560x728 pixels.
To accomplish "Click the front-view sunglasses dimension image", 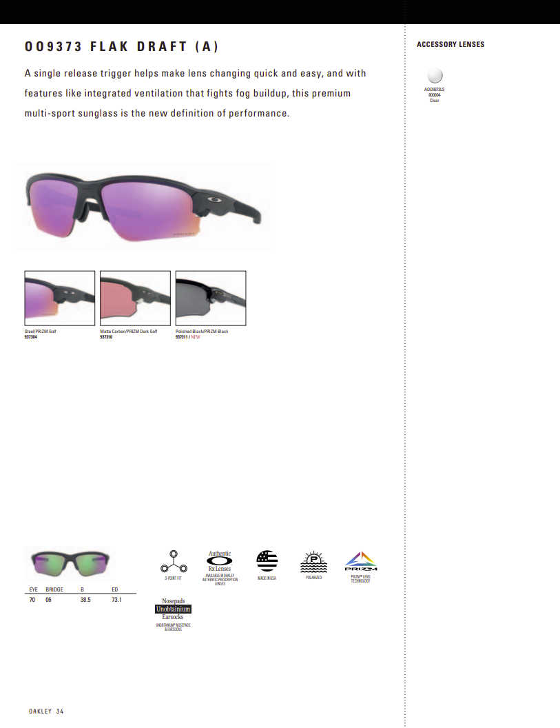I will click(70, 563).
